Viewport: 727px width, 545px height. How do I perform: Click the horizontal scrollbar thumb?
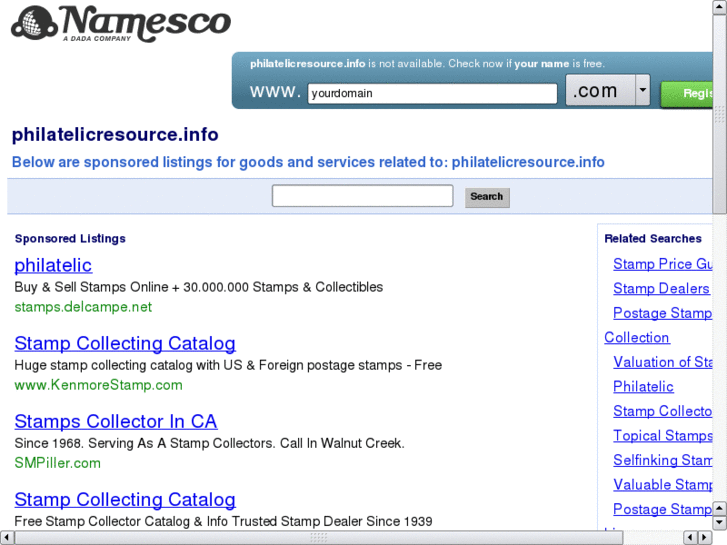coord(319,538)
